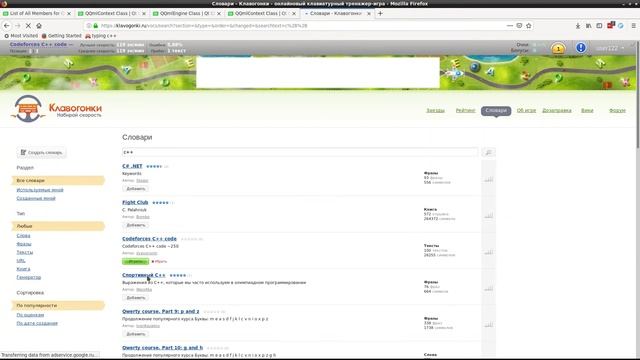
Task: Open the Firefox hamburger menu
Action: click(x=633, y=25)
